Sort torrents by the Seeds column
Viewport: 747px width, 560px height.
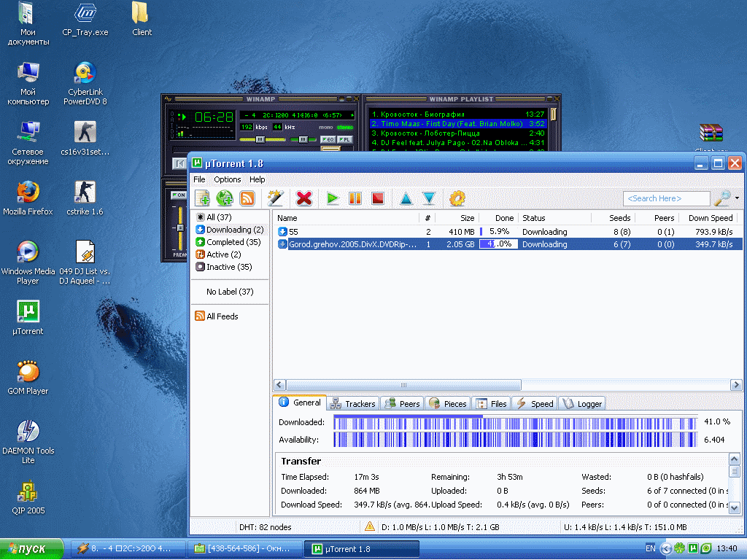(612, 218)
